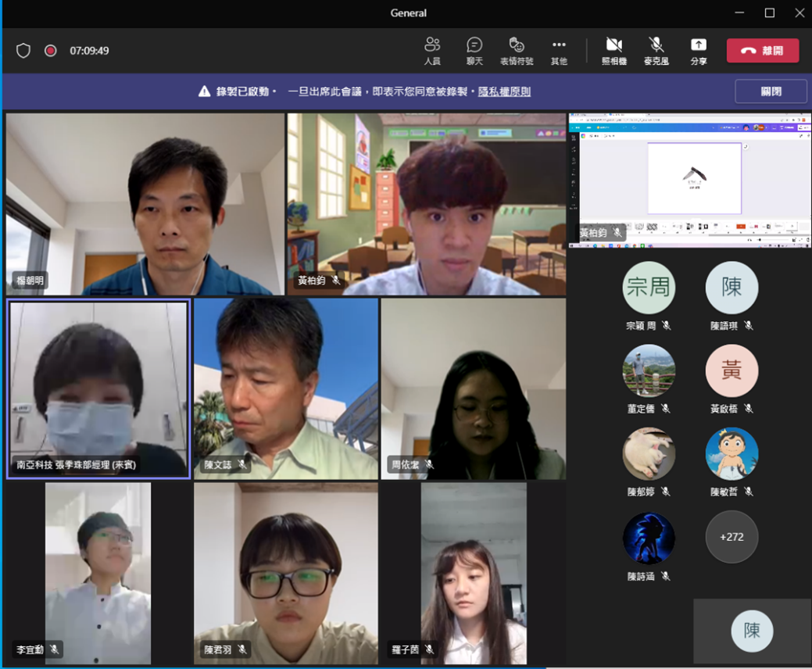812x669 pixels.
Task: Open the 其他 more options menu
Action: [x=559, y=51]
